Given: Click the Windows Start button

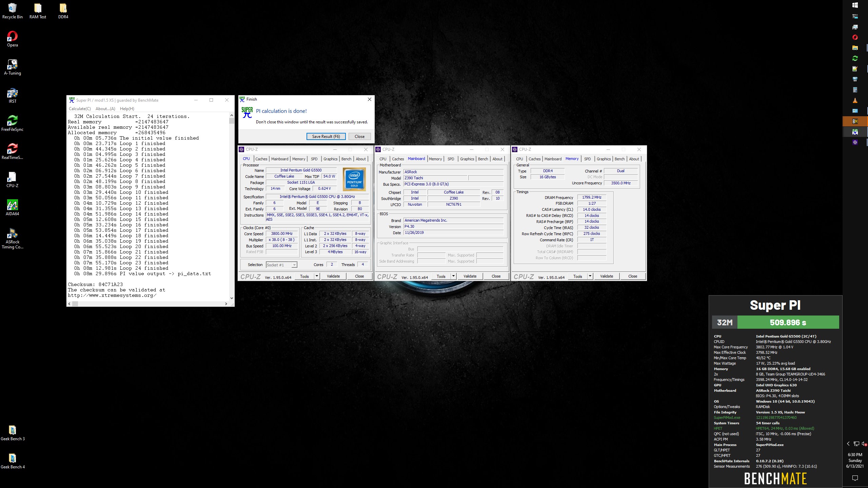Looking at the screenshot, I should (855, 5).
